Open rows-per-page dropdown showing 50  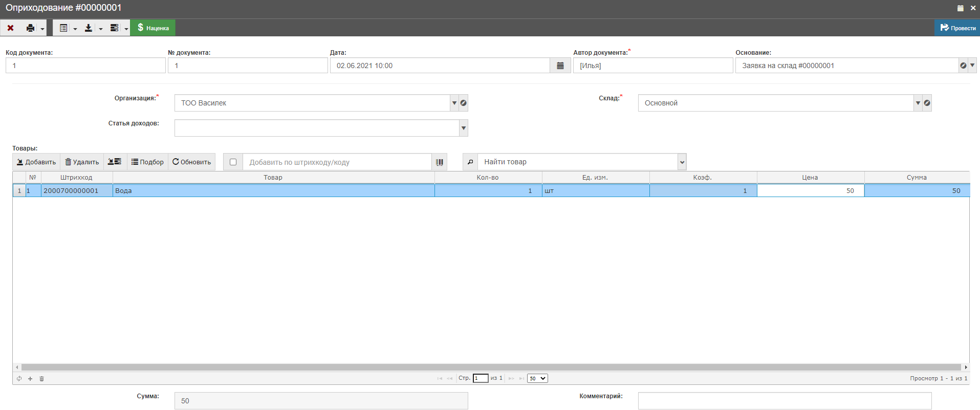[537, 378]
